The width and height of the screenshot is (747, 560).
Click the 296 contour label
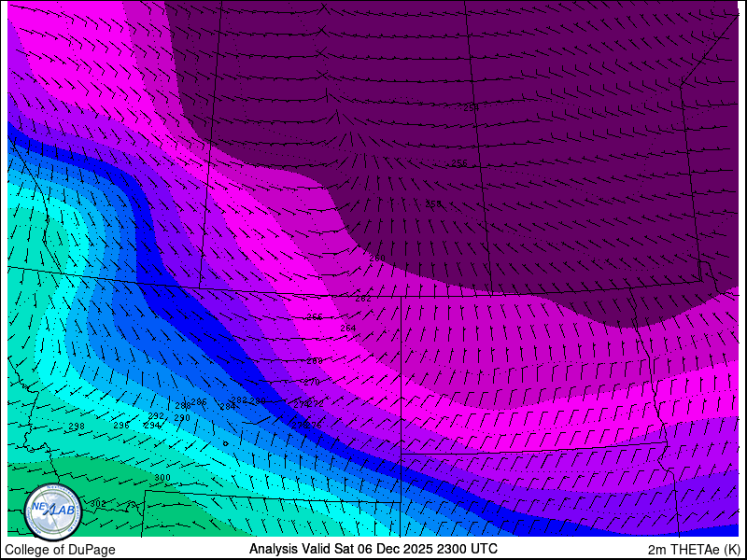coord(121,426)
